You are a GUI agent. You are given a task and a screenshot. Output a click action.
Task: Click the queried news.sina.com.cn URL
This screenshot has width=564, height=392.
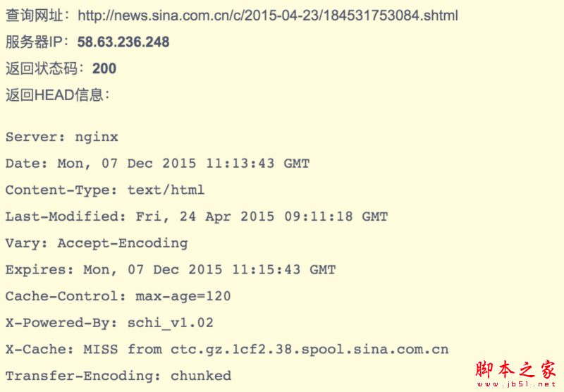268,15
